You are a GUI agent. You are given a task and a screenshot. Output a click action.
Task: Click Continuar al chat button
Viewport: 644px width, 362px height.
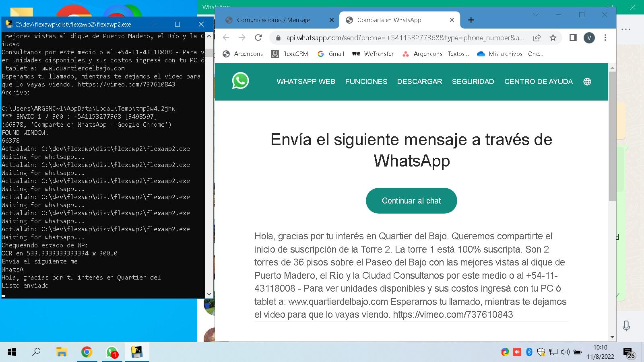[411, 201]
